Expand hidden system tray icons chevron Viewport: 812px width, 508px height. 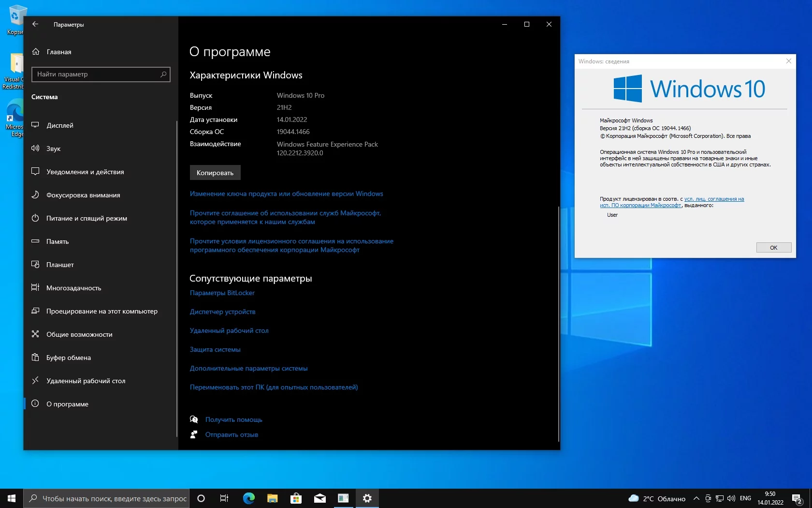pyautogui.click(x=696, y=498)
